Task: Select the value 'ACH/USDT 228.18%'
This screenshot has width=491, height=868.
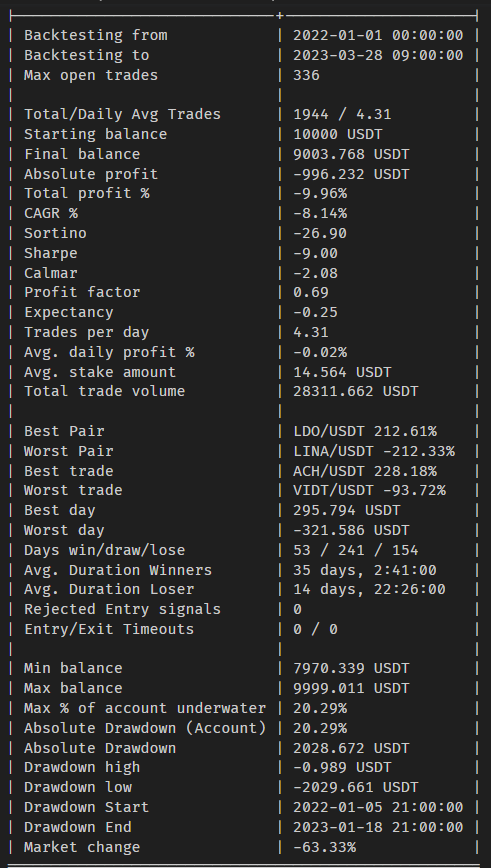Action: 365,471
